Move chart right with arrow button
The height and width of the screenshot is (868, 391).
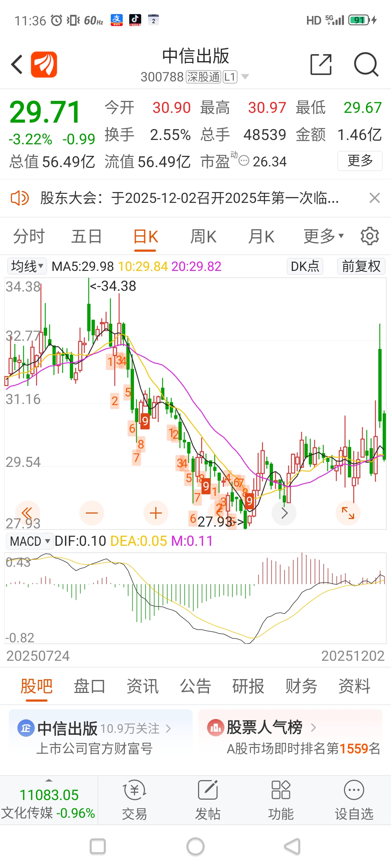[x=284, y=513]
